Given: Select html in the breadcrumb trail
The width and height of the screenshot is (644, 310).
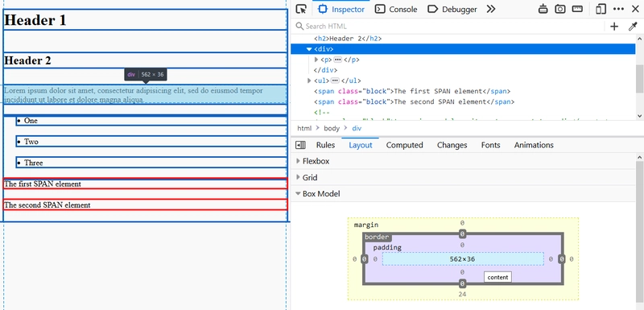Looking at the screenshot, I should pos(304,128).
